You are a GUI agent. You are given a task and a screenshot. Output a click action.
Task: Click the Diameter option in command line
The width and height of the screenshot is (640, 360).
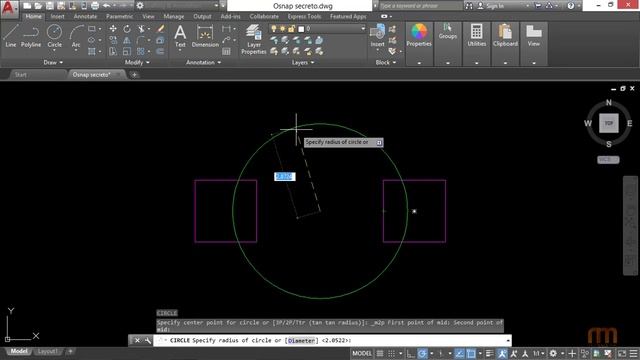pyautogui.click(x=302, y=340)
